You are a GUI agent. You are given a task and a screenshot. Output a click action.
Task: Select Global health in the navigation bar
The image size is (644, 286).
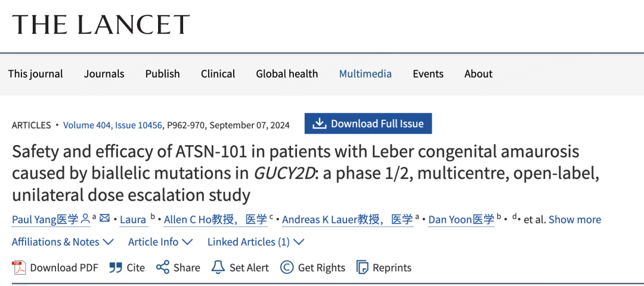[287, 74]
